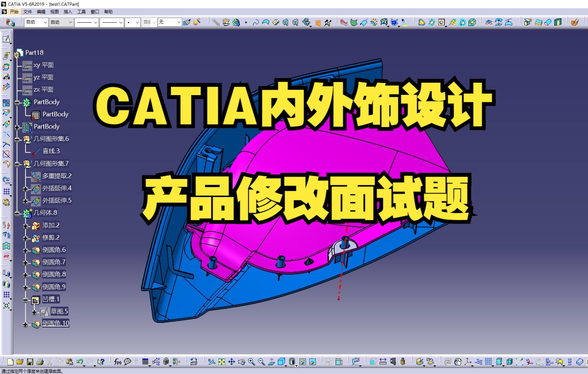Click the blue grid icon in bottom toolbar
Viewport: 588px width, 374px height.
point(489,362)
